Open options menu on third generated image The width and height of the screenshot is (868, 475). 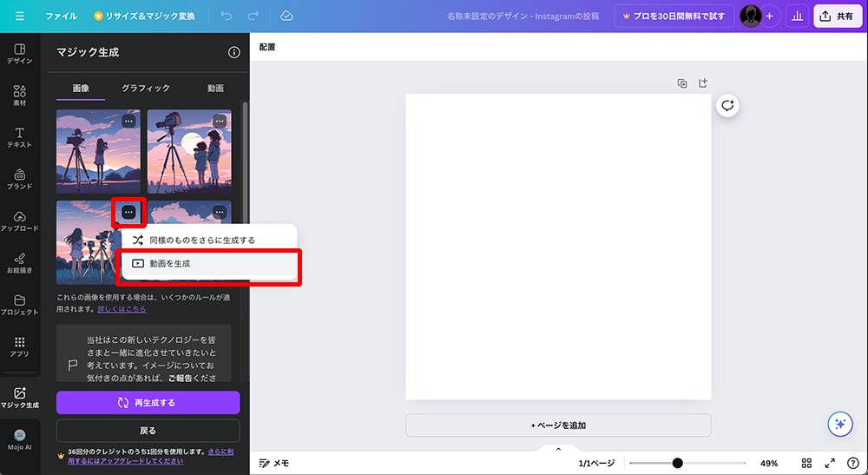(128, 212)
